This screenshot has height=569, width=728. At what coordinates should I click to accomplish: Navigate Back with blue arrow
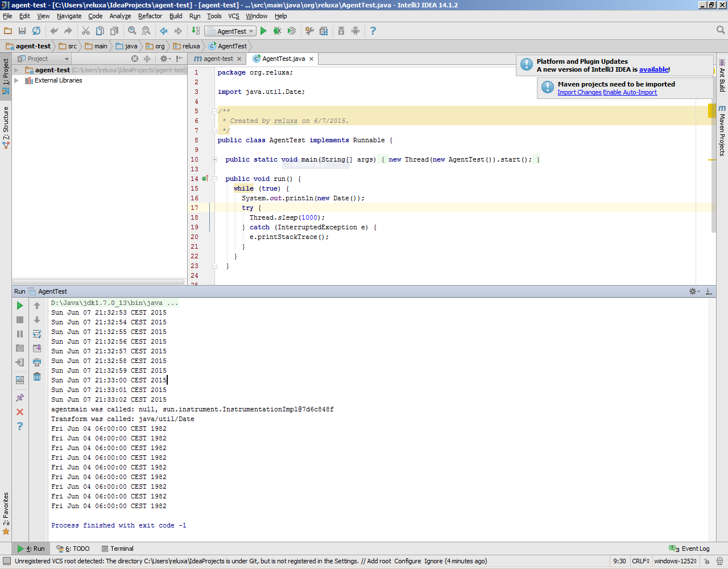tap(164, 31)
